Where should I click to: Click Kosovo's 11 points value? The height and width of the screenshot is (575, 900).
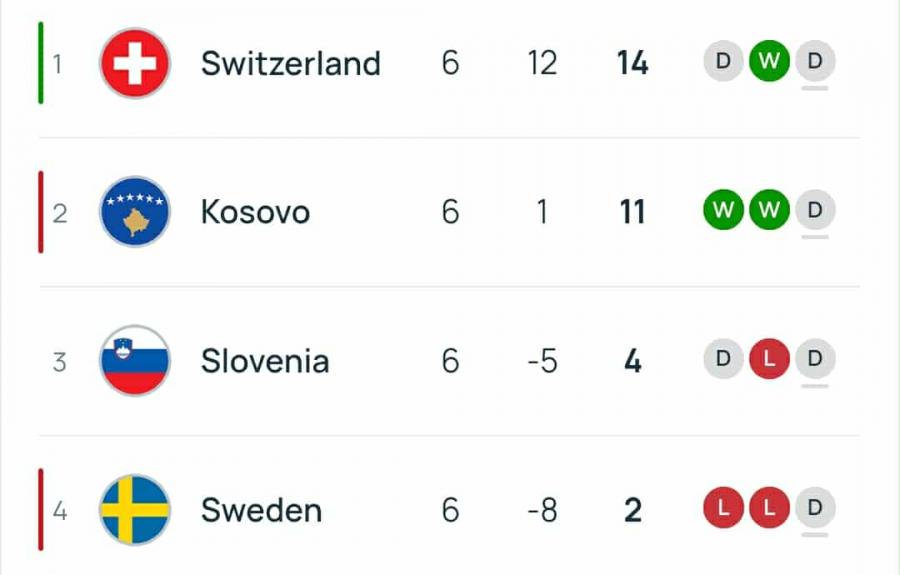pyautogui.click(x=632, y=212)
